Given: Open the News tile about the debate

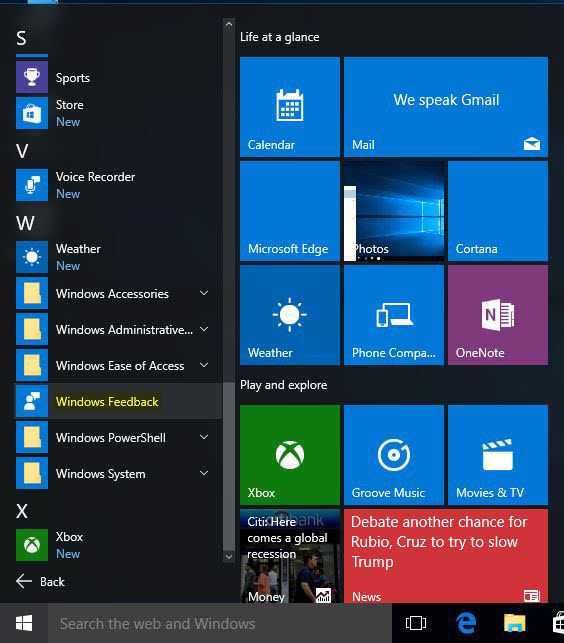Looking at the screenshot, I should click(x=446, y=556).
